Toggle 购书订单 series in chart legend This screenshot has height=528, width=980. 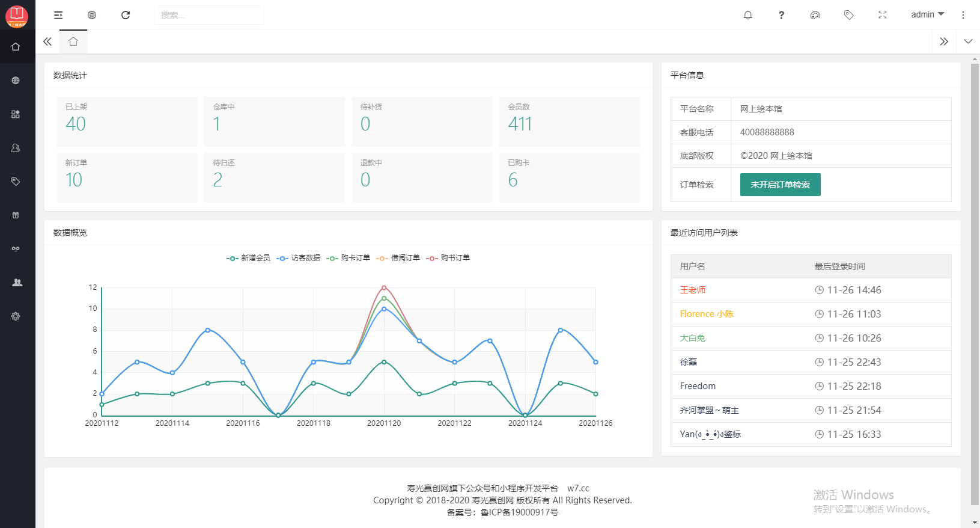pyautogui.click(x=448, y=258)
